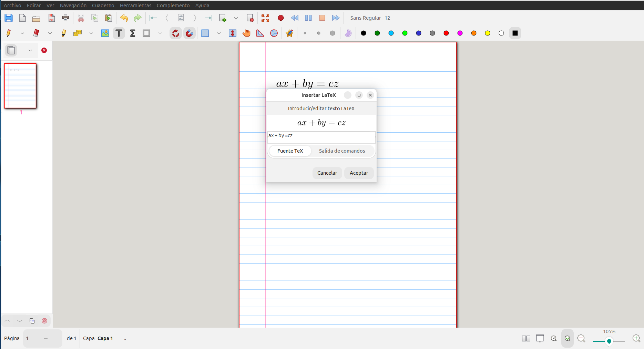
Task: Open the LaTeX sigma tool
Action: (x=133, y=33)
